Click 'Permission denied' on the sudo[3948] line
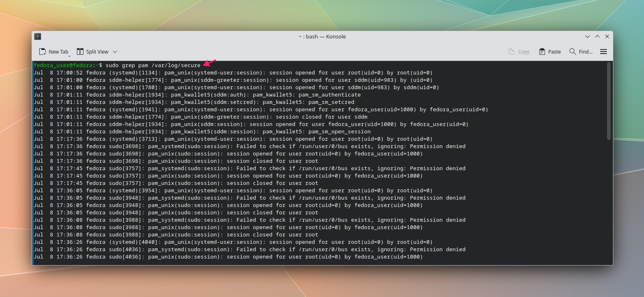Screen dimensions: 644x297 pos(438,198)
